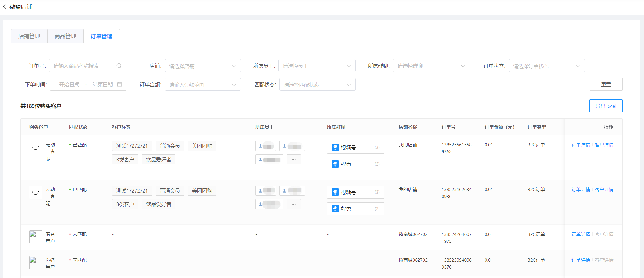Open the 所属员工 dropdown
644x278 pixels.
point(317,66)
